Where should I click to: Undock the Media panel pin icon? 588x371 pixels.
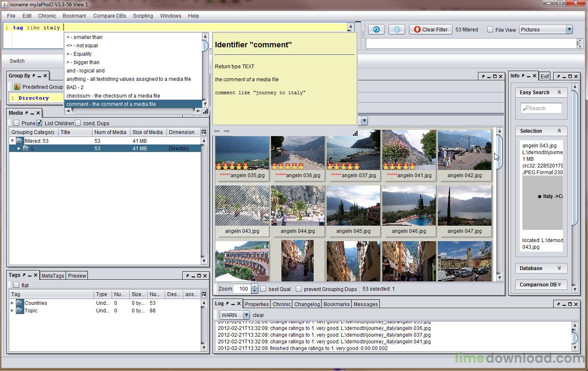26,113
